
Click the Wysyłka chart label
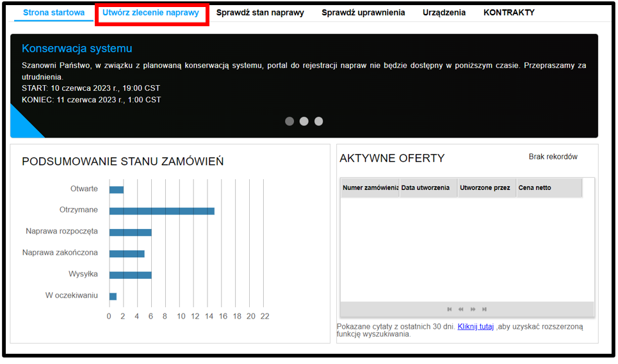(x=83, y=274)
